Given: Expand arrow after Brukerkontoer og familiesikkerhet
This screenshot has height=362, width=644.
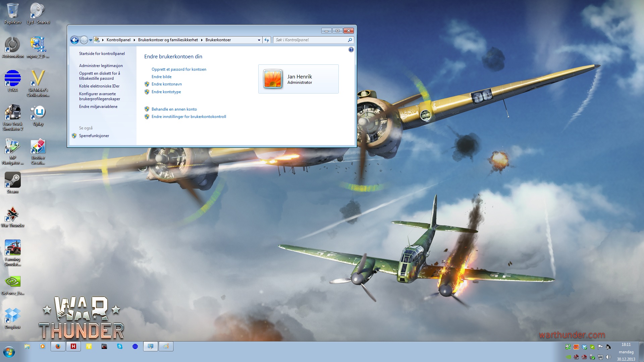Looking at the screenshot, I should click(202, 40).
